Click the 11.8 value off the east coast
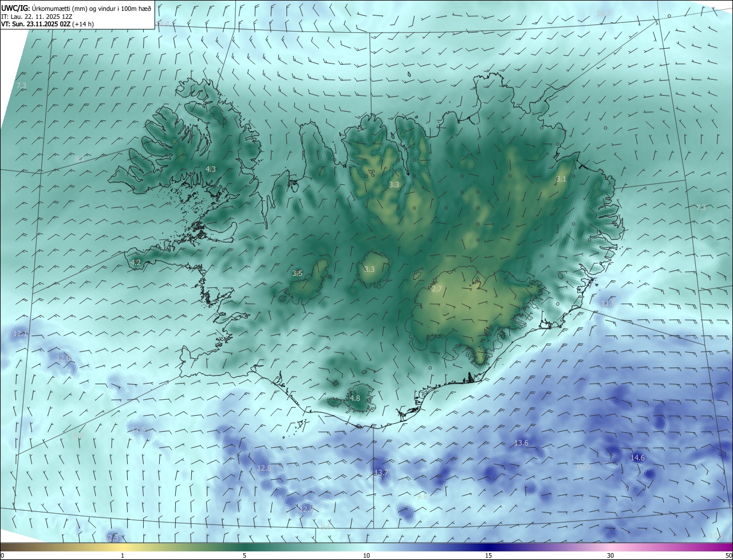The height and width of the screenshot is (560, 733). pos(608,303)
